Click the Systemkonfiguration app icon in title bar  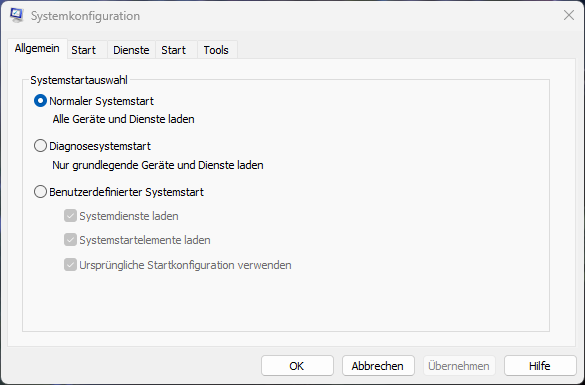pos(17,15)
